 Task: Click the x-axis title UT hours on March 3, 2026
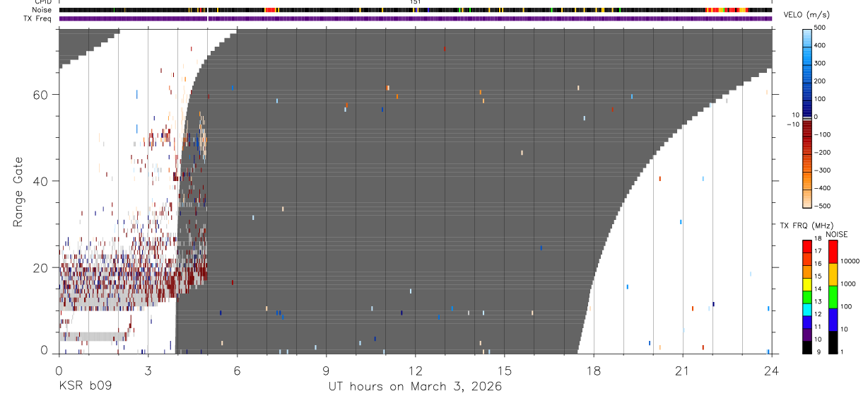(x=415, y=387)
